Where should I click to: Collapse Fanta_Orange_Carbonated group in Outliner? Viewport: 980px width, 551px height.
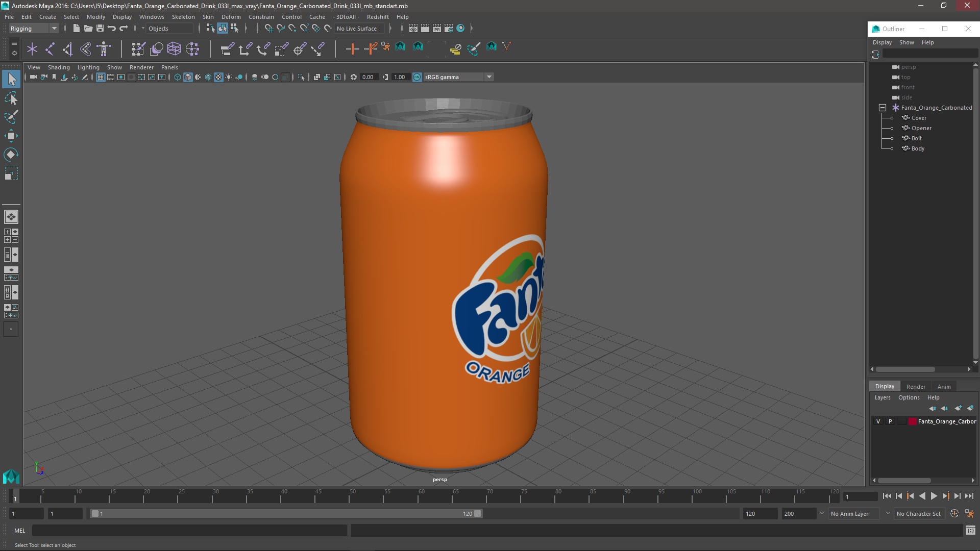click(882, 108)
